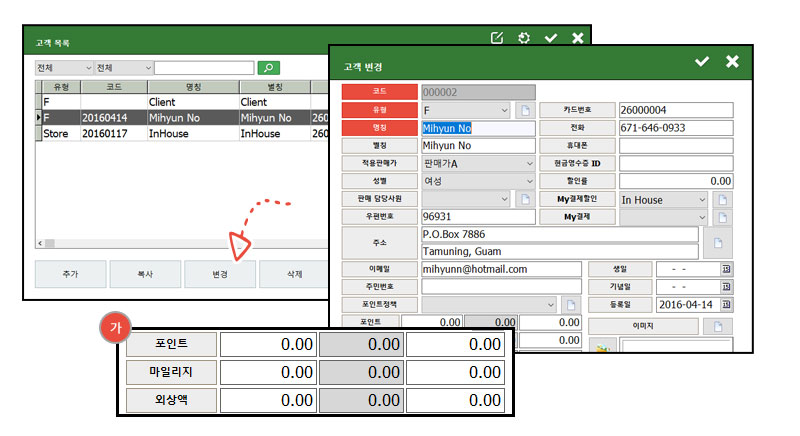Screen dimensions: 800x436
Task: Click 등록일 field showing 2016-04-14
Action: click(688, 304)
